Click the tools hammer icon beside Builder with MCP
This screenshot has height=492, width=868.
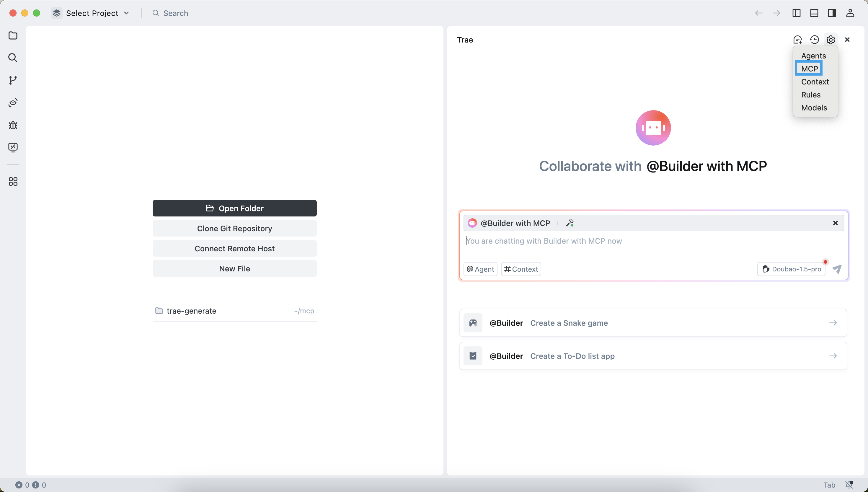[x=570, y=223]
